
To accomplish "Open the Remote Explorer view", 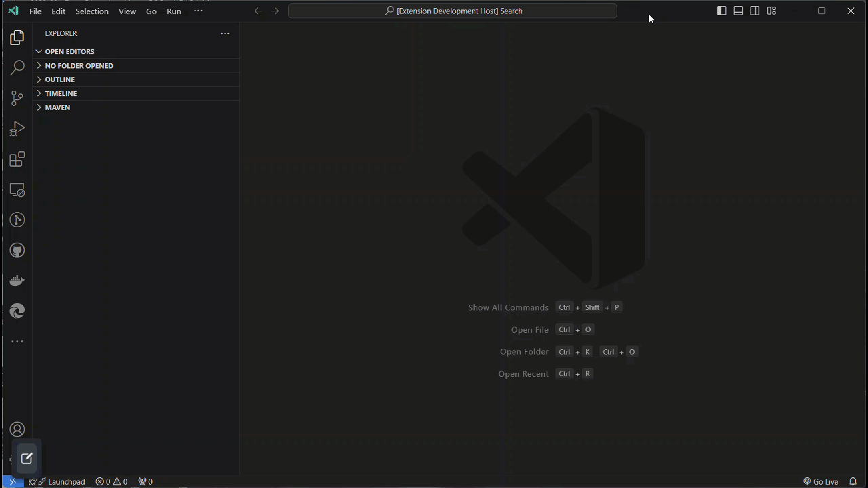I will click(x=17, y=190).
